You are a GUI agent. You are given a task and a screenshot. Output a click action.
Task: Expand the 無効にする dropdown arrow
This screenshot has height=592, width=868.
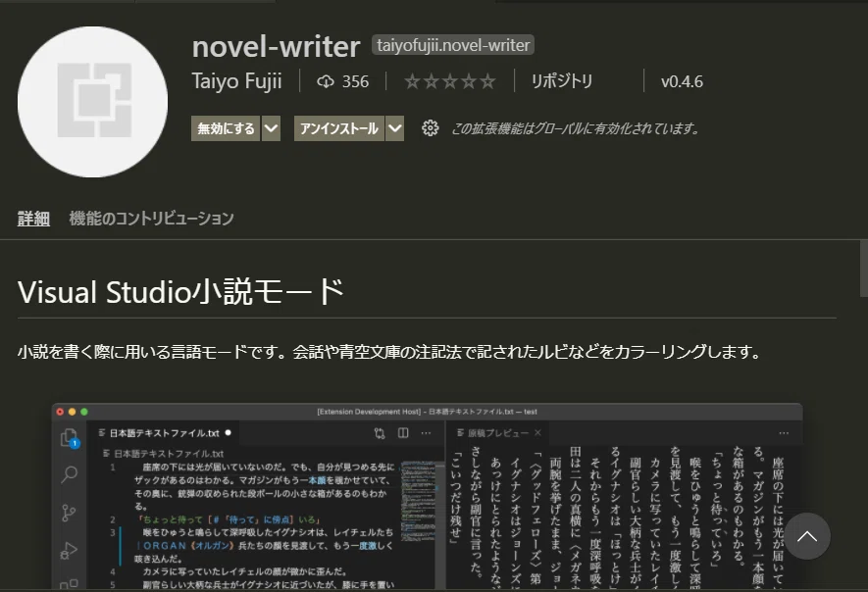point(271,128)
